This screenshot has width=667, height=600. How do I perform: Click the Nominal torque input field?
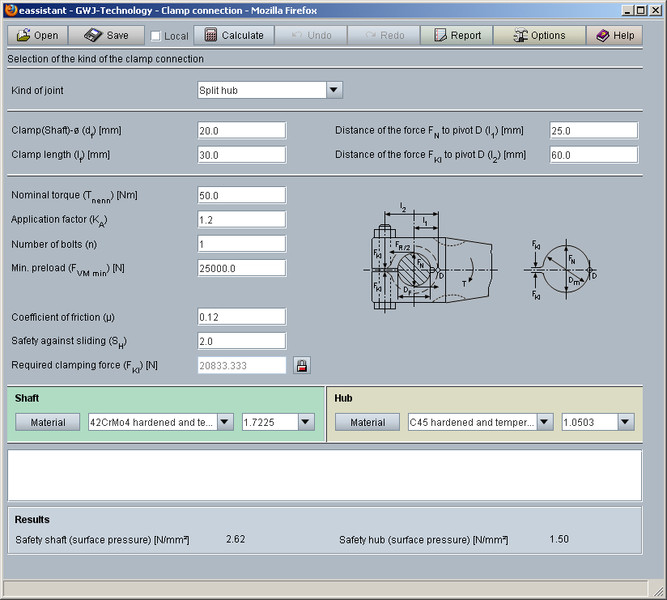coord(242,195)
